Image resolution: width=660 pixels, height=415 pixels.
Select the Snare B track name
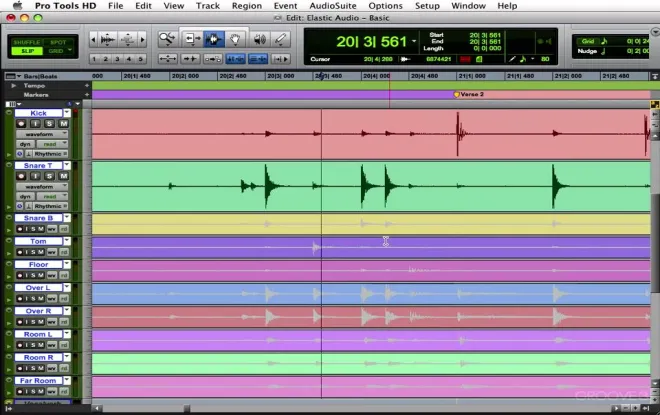(38, 218)
